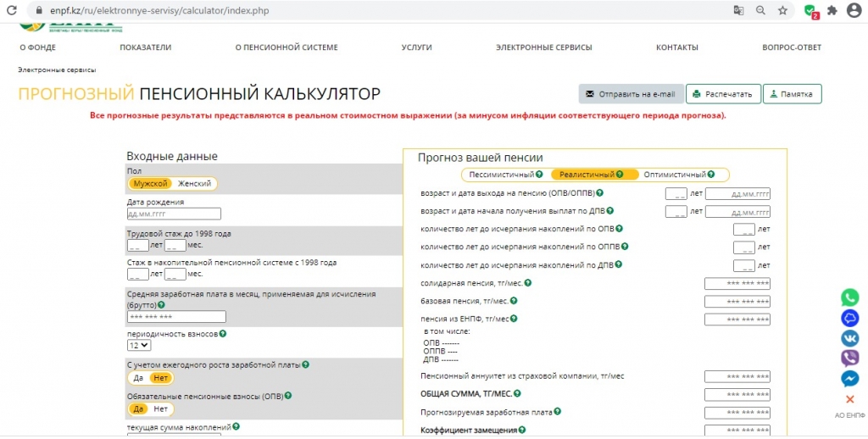Open help tooltip for базовая пенсия

coord(514,301)
